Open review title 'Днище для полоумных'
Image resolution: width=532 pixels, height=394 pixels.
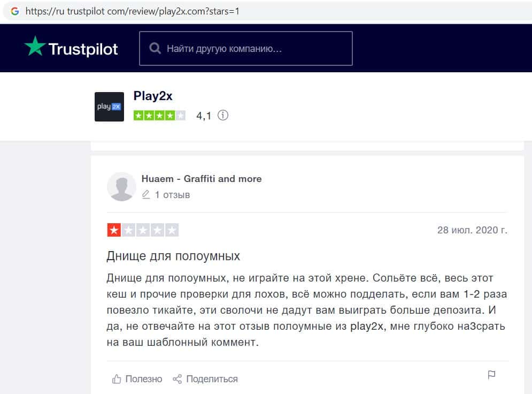[x=173, y=256]
